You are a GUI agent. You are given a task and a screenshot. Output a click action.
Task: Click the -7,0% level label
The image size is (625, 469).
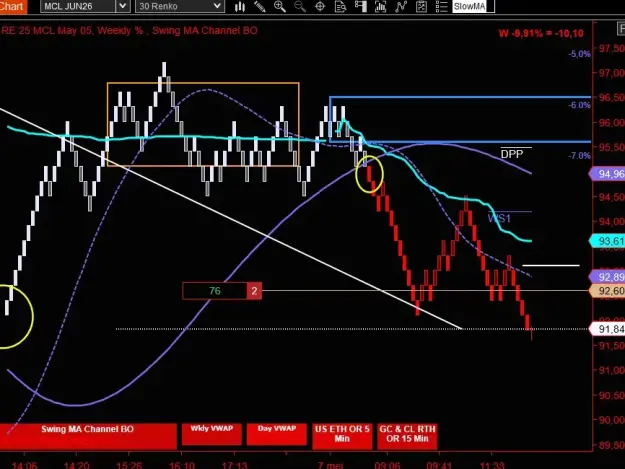[579, 156]
